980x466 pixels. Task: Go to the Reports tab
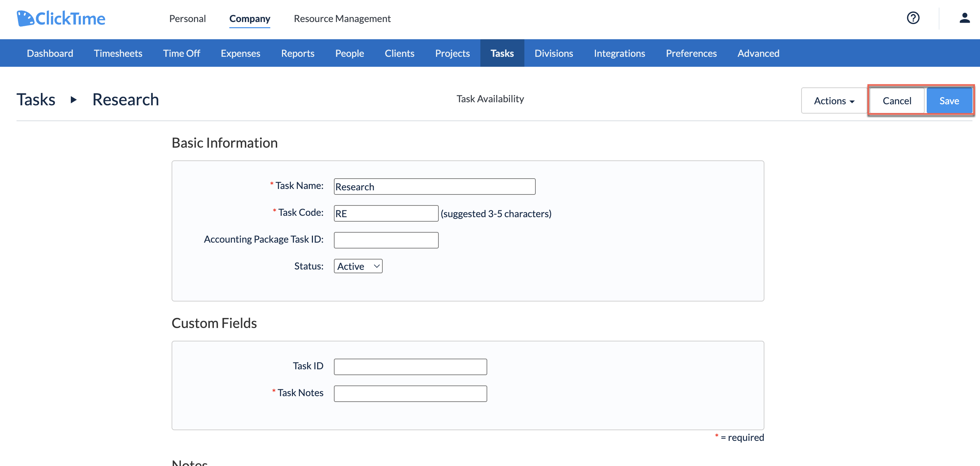pyautogui.click(x=297, y=53)
